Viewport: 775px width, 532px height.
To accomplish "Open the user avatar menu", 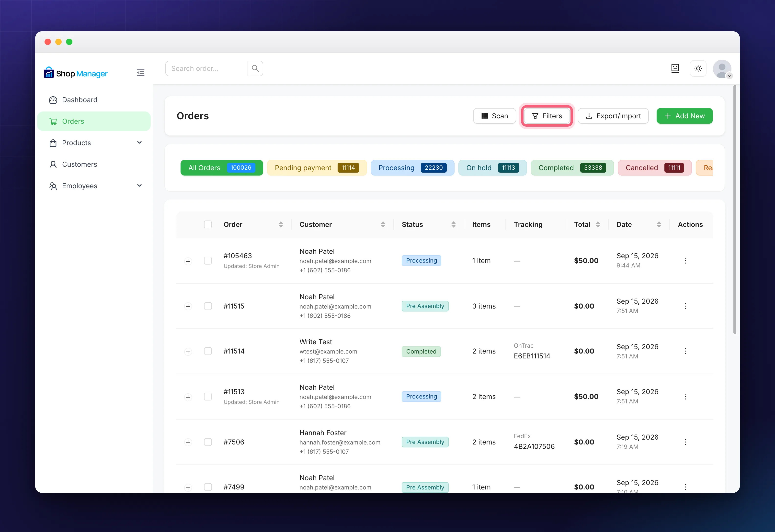I will 722,69.
